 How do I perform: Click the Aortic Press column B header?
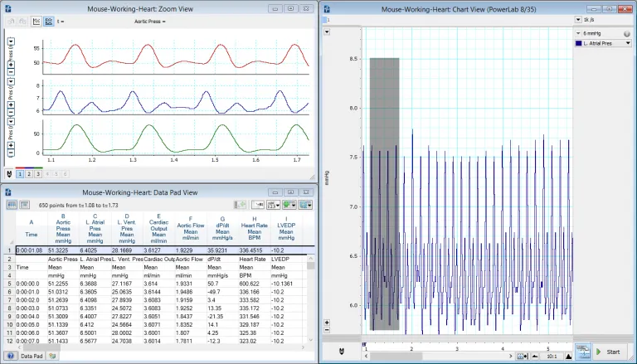[x=63, y=228]
